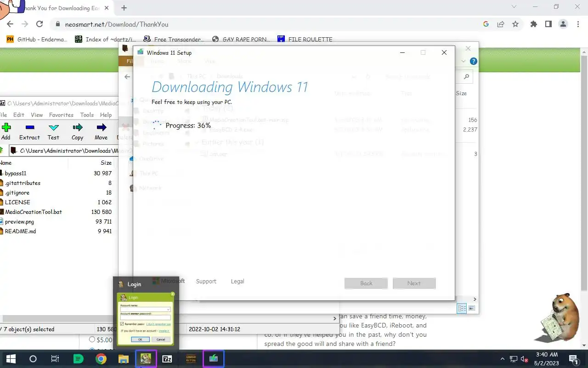Click File Explorer back arrow
Image resolution: width=588 pixels, height=368 pixels.
pyautogui.click(x=127, y=77)
